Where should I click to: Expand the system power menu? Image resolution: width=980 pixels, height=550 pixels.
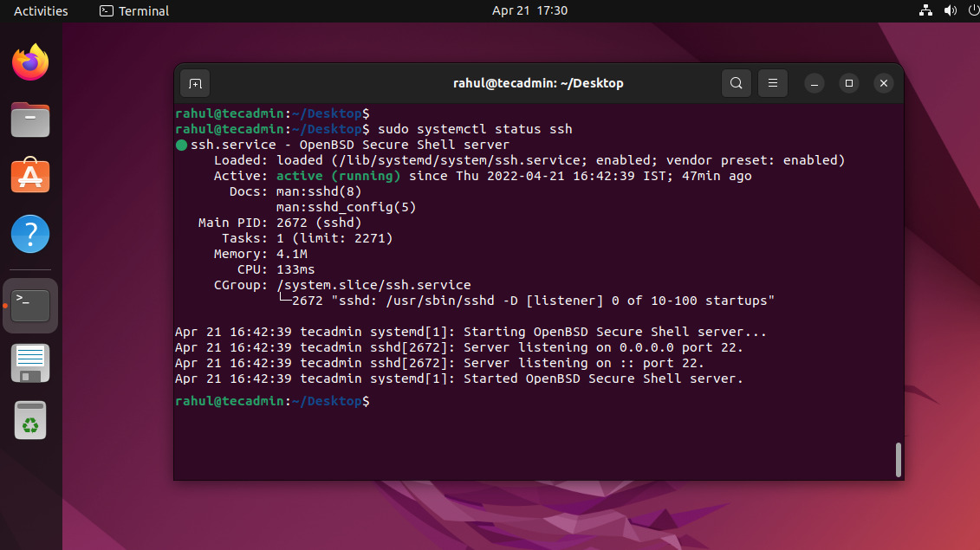[970, 10]
